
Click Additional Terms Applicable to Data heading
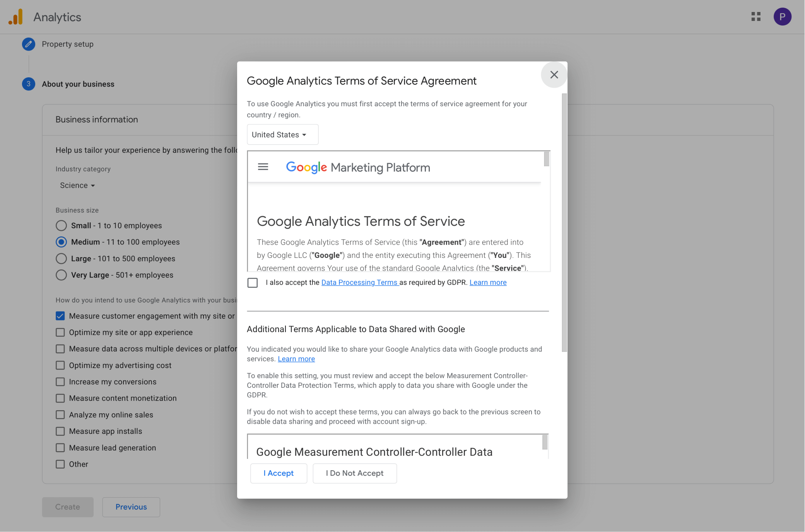coord(356,329)
